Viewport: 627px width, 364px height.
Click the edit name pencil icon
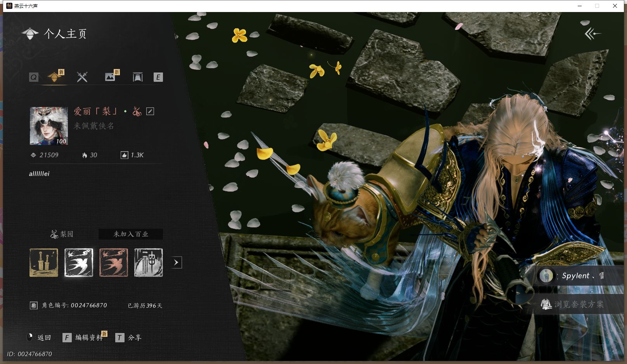[x=150, y=111]
